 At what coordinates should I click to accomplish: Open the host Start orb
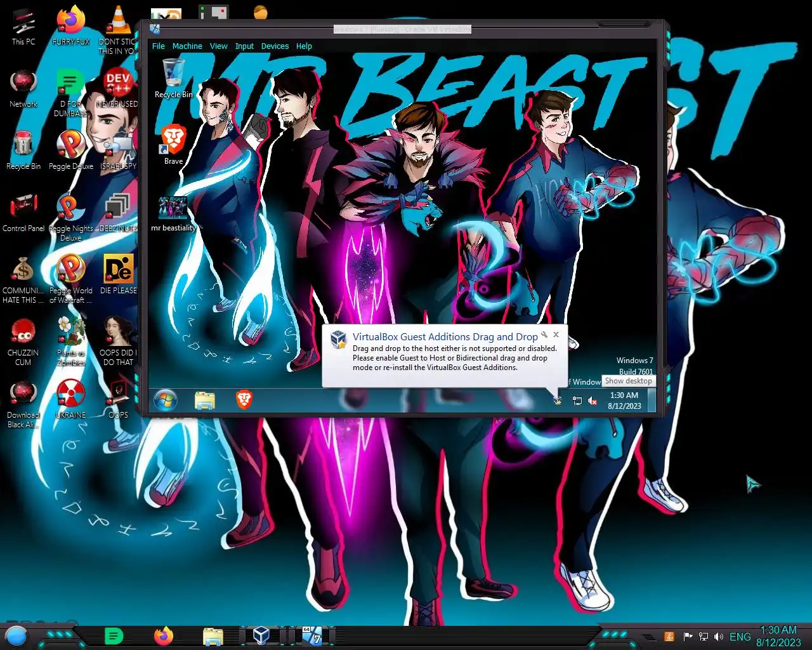click(x=16, y=635)
